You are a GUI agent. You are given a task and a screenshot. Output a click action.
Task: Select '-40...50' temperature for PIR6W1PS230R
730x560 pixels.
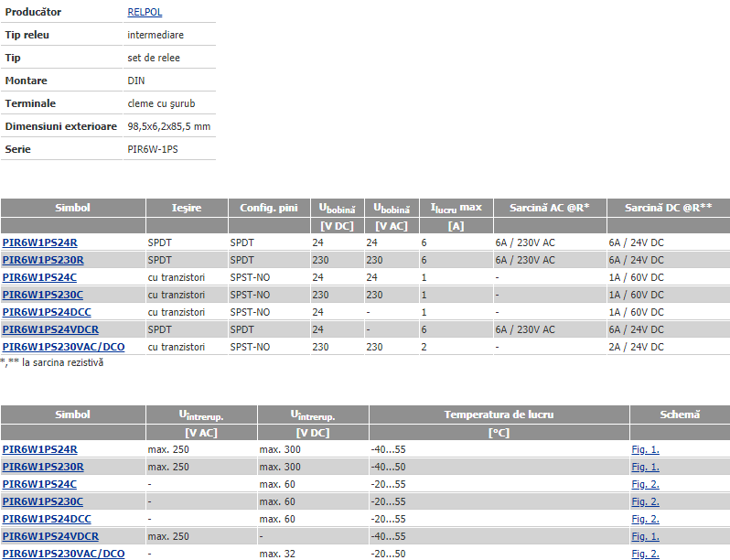click(388, 467)
